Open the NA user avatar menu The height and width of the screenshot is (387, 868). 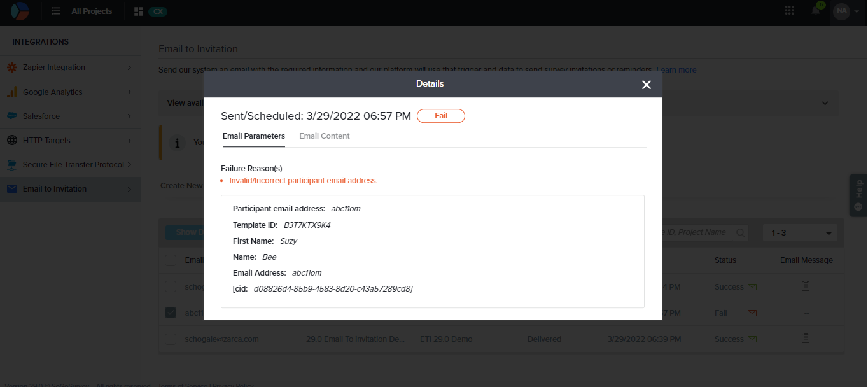(841, 11)
